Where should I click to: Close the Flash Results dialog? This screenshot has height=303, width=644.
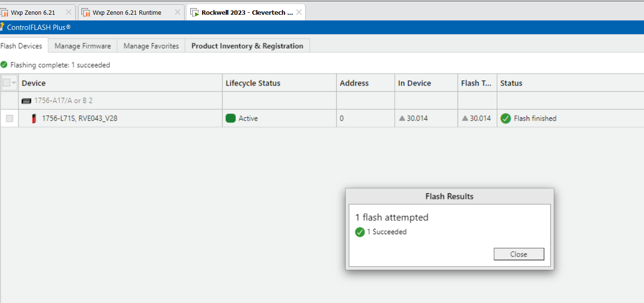519,254
